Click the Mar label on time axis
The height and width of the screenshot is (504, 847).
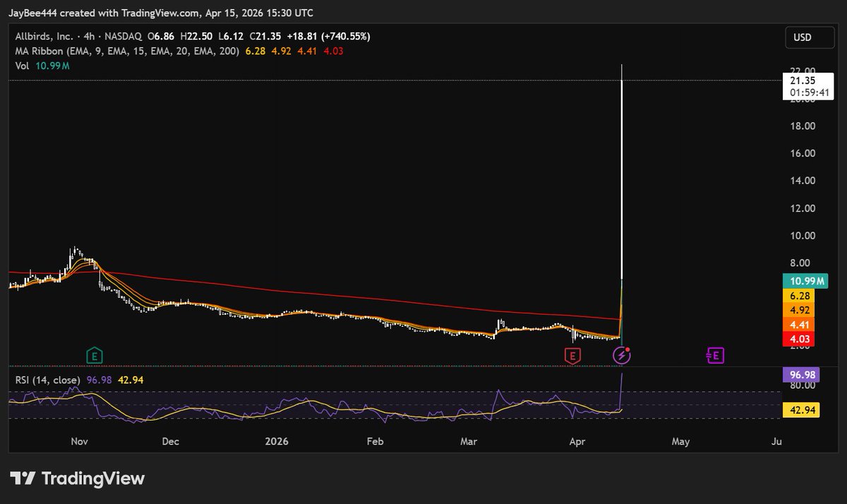tap(469, 442)
